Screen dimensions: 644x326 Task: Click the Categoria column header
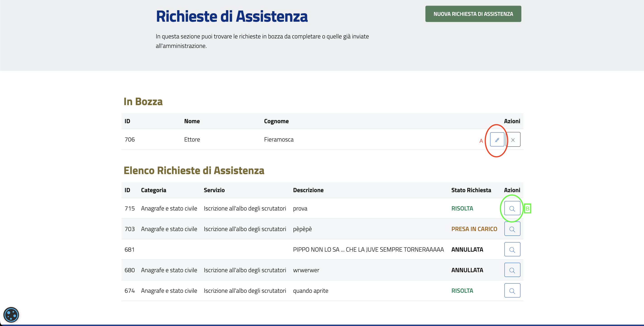(x=153, y=190)
